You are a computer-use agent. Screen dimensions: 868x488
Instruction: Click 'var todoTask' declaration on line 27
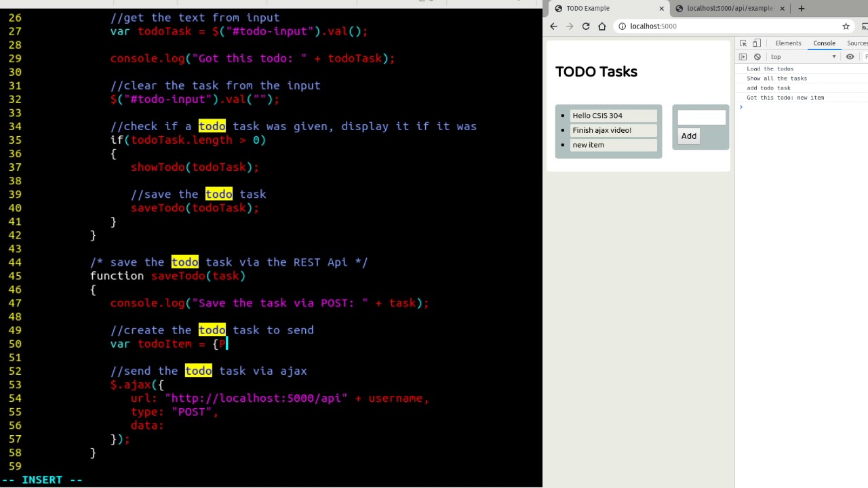[239, 32]
